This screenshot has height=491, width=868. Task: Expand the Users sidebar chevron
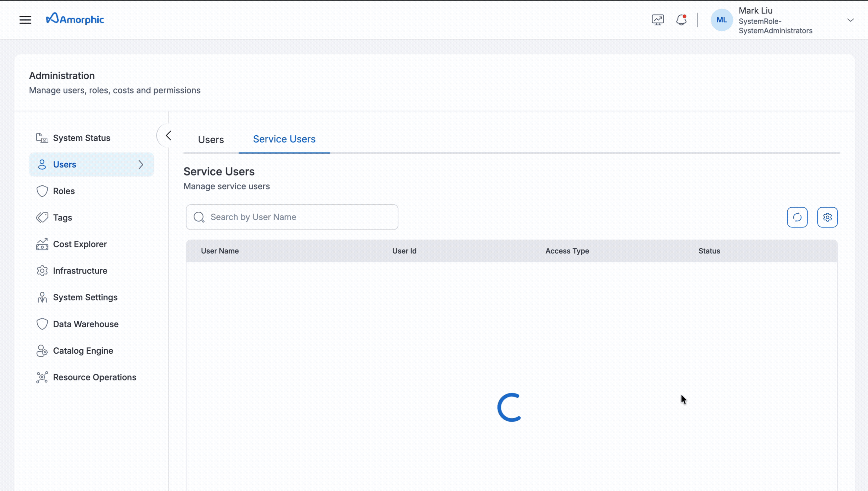point(141,165)
